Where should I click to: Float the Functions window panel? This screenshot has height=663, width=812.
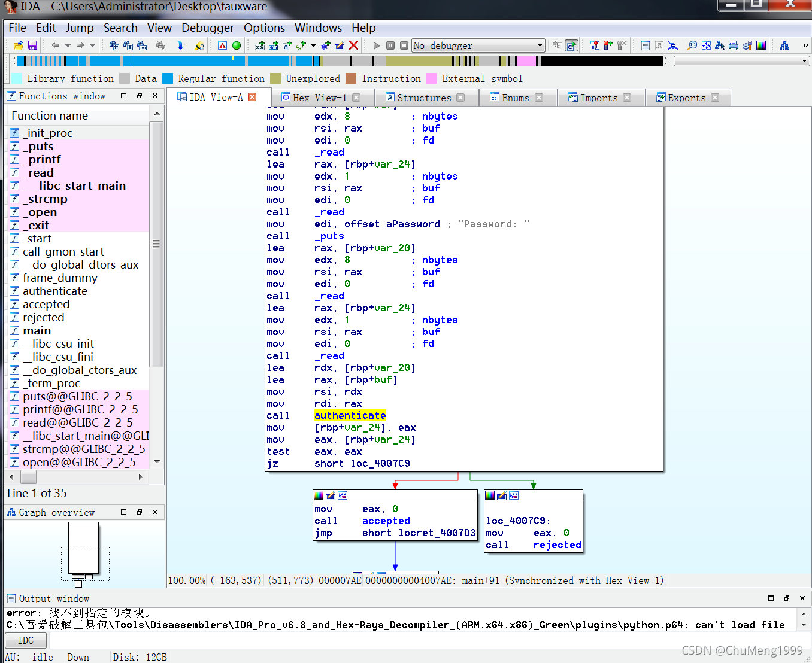[139, 96]
